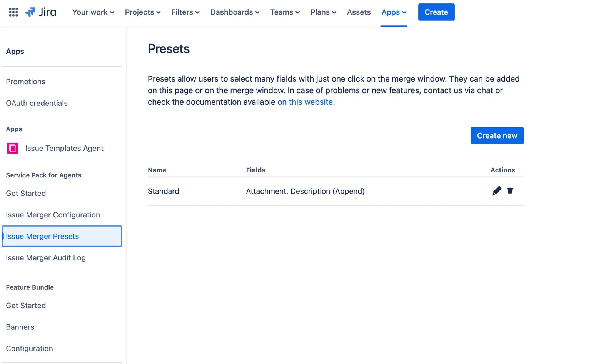Go to Banners under Feature Bundle
The width and height of the screenshot is (591, 364).
tap(20, 327)
